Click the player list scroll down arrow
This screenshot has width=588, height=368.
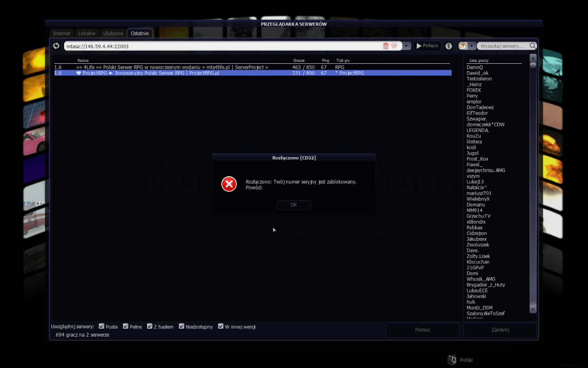[x=533, y=310]
